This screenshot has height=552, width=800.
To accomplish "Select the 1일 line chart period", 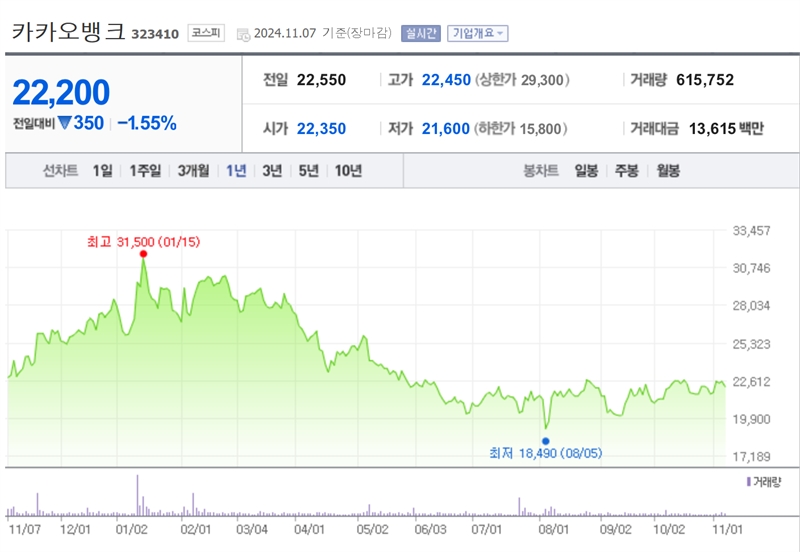I will 103,170.
